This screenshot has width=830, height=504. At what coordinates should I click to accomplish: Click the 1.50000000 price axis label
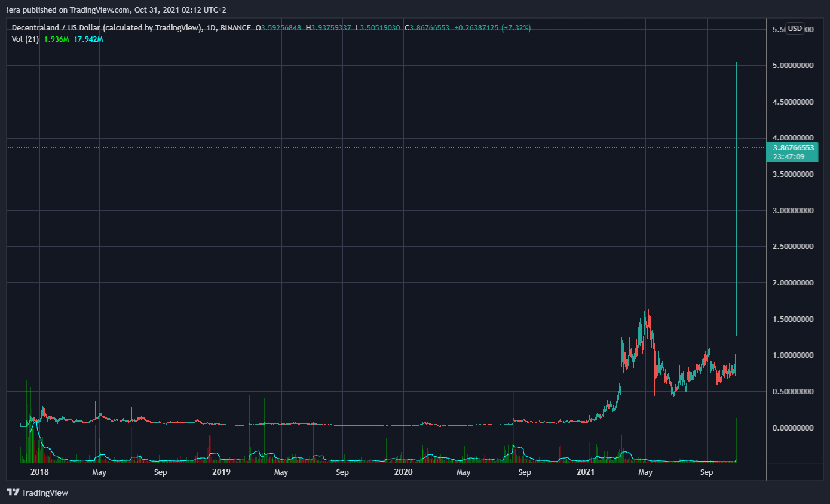pyautogui.click(x=792, y=319)
